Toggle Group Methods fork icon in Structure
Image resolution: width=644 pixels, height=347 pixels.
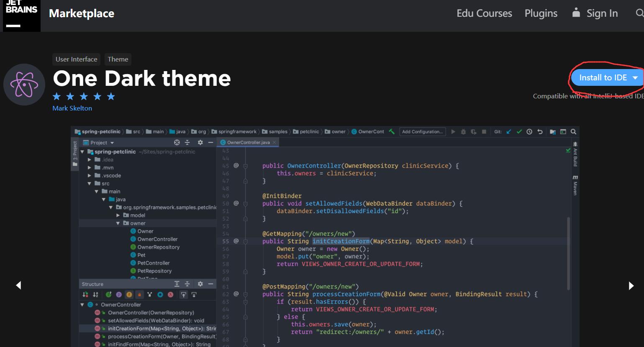[x=149, y=295]
